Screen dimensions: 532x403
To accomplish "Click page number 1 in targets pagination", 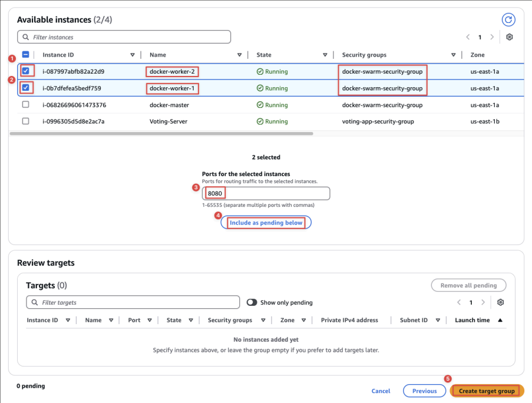I will click(x=471, y=302).
